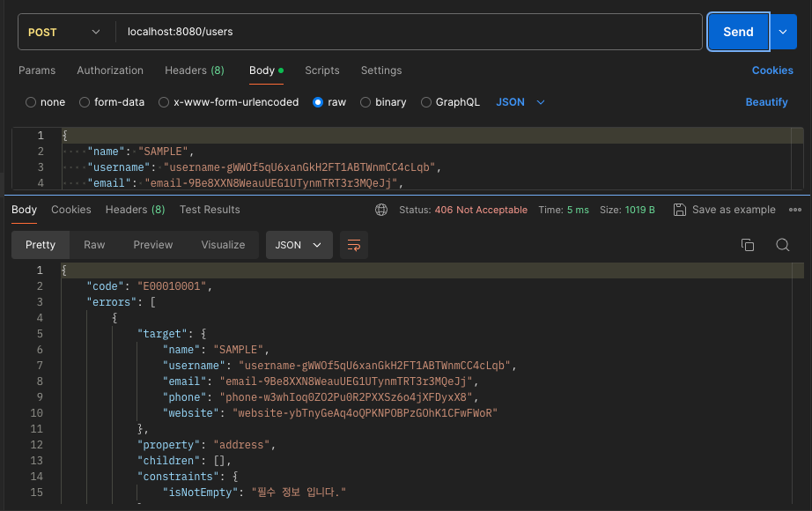Click line number 10 in response gutter
812x511 pixels.
click(x=36, y=413)
